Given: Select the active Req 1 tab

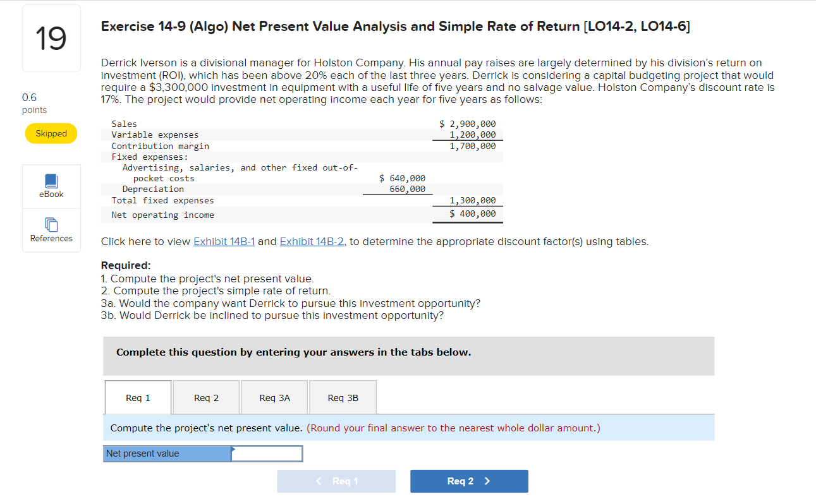Looking at the screenshot, I should [137, 397].
